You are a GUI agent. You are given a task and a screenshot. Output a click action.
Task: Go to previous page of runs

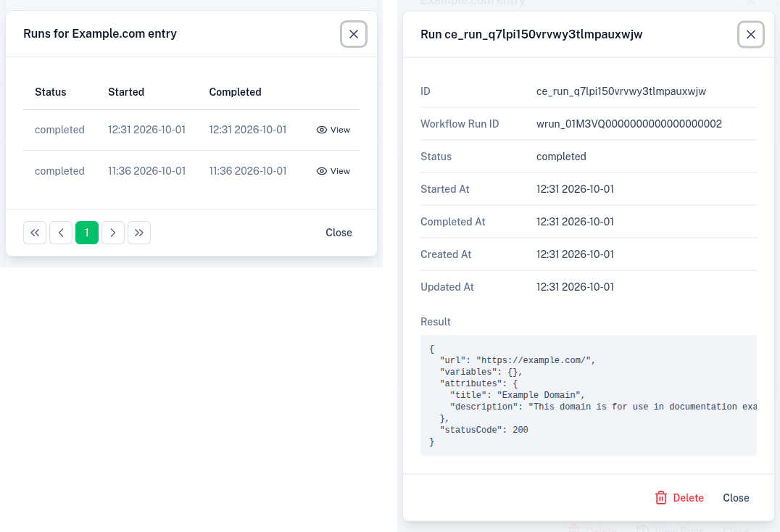coord(61,233)
